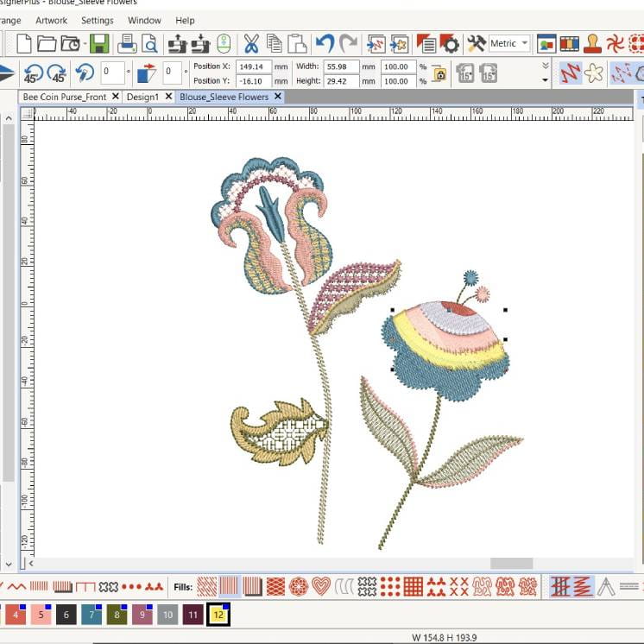Click the Paste clipboard icon
Screen dimensions: 644x644
[298, 43]
